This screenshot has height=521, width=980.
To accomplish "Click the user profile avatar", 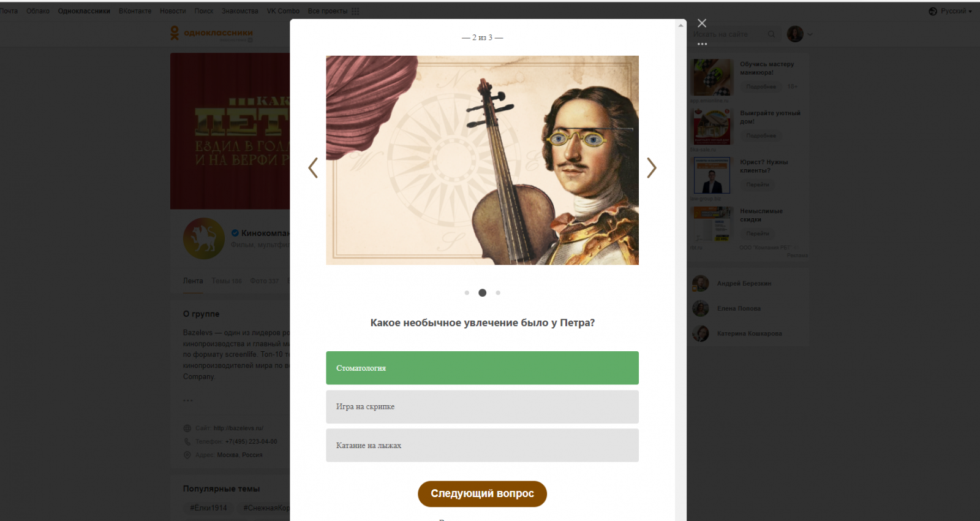I will coord(795,34).
